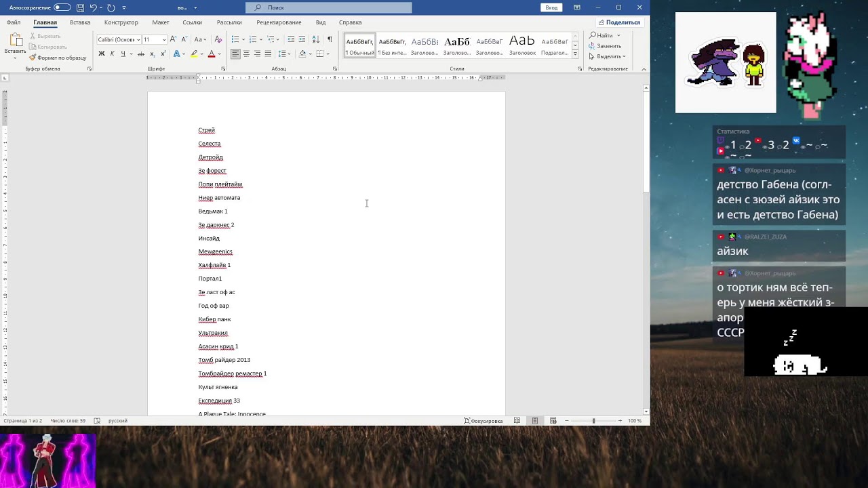Click the русский language indicator

point(118,421)
